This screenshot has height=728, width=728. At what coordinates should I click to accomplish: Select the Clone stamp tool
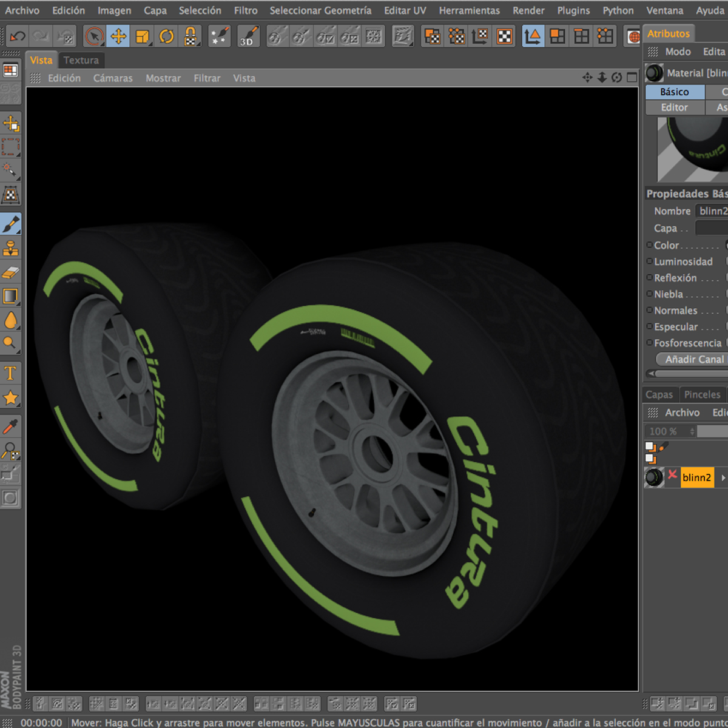pos(11,248)
